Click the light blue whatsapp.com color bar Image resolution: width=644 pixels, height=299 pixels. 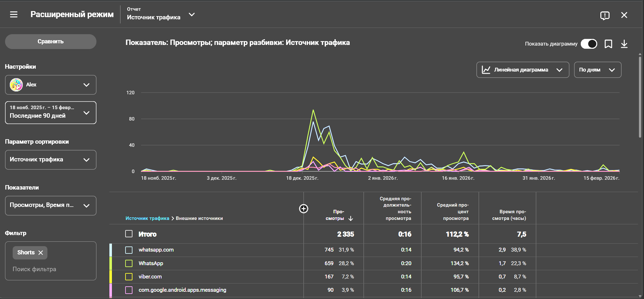tap(111, 250)
